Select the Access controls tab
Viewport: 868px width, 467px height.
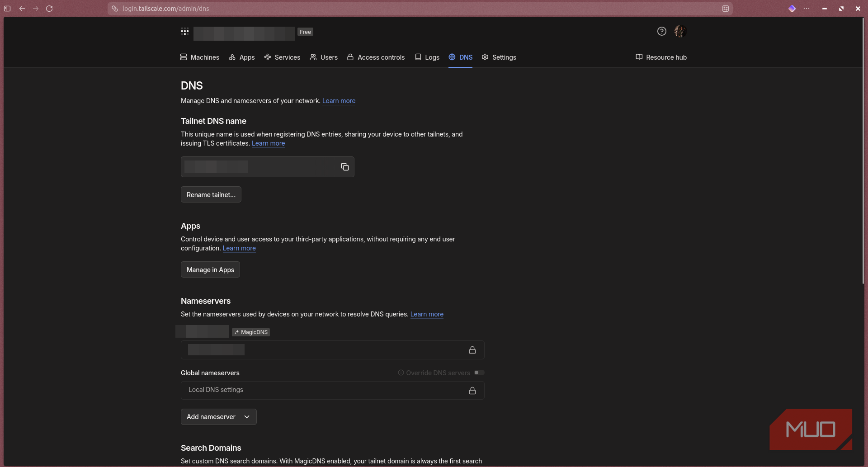coord(376,57)
